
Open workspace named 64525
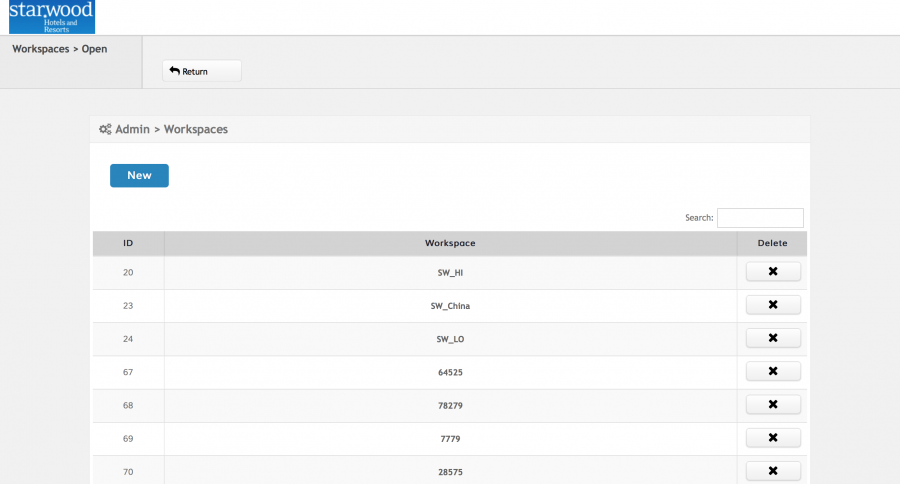(x=450, y=371)
